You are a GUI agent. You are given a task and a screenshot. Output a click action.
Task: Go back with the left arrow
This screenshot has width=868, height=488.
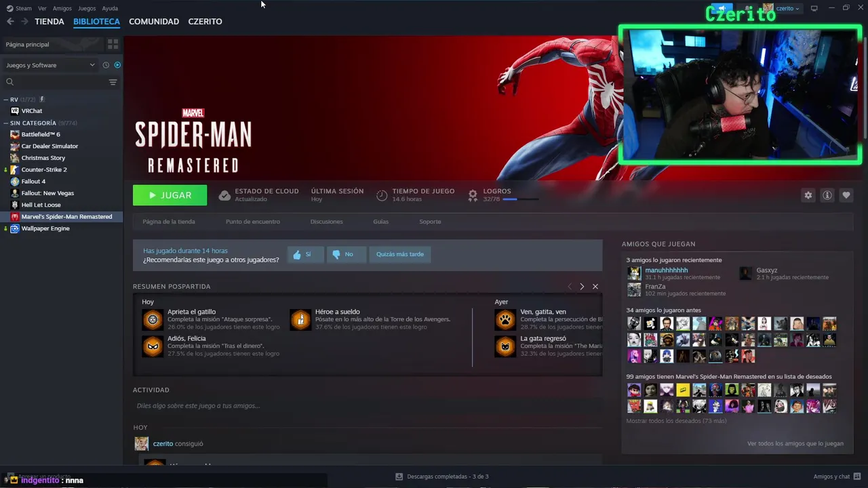click(10, 22)
